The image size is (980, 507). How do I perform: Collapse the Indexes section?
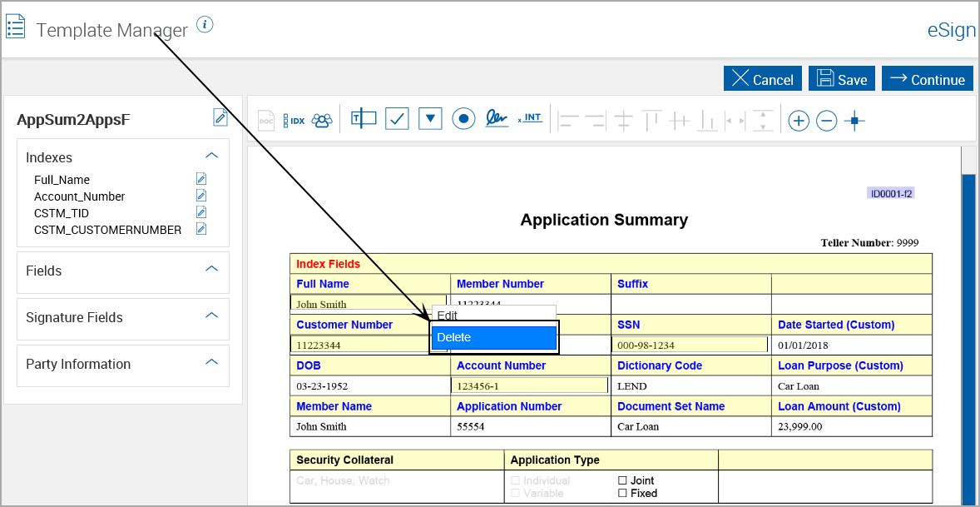point(212,156)
